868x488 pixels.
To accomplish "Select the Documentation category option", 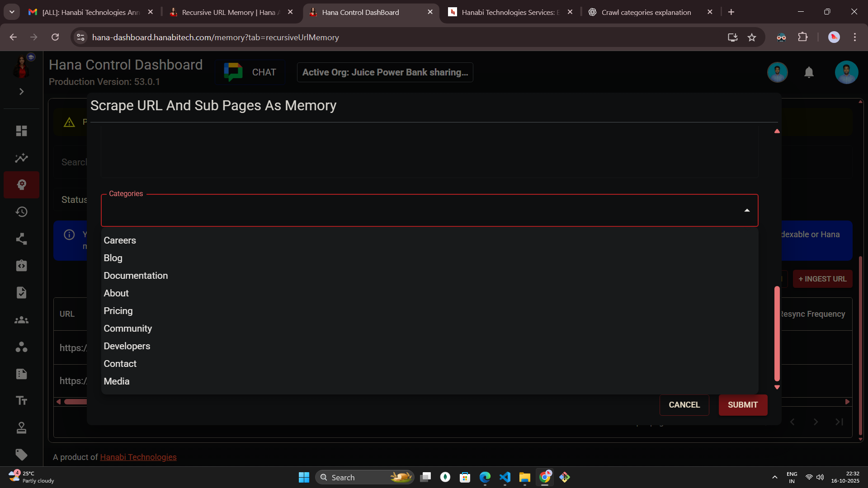I will point(136,276).
